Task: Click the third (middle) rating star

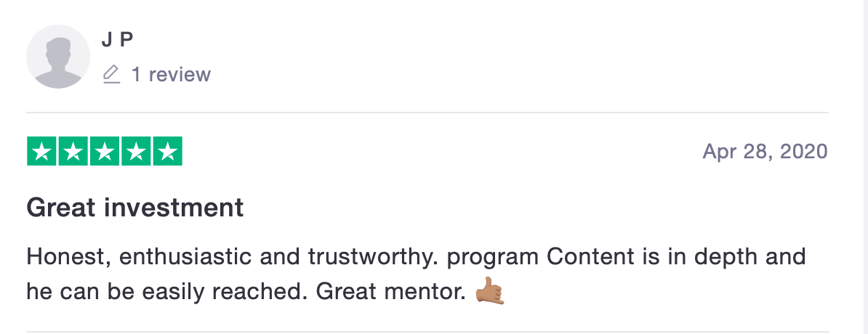Action: click(105, 151)
